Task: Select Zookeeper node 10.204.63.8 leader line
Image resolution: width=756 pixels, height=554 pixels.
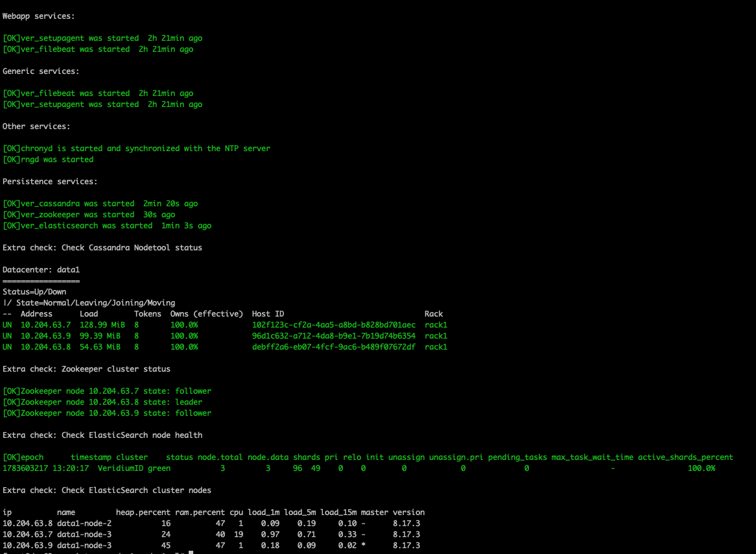Action: click(x=102, y=402)
